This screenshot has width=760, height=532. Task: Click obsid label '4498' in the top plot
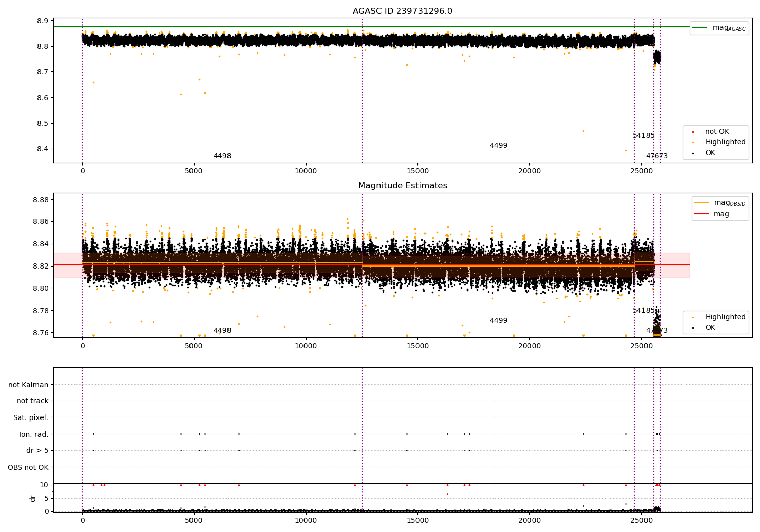(x=222, y=156)
